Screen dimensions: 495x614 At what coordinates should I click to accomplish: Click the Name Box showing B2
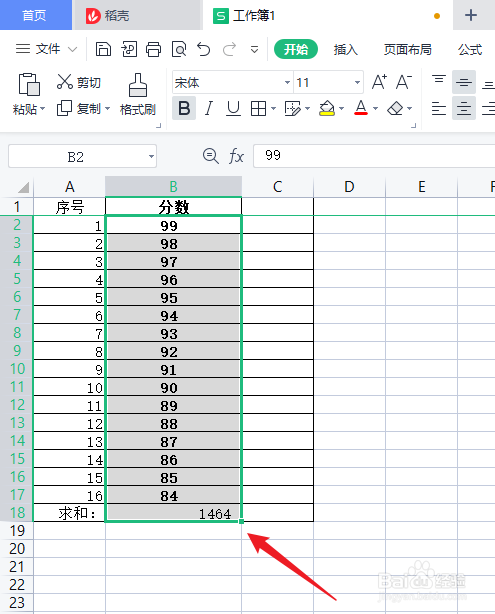tap(82, 156)
